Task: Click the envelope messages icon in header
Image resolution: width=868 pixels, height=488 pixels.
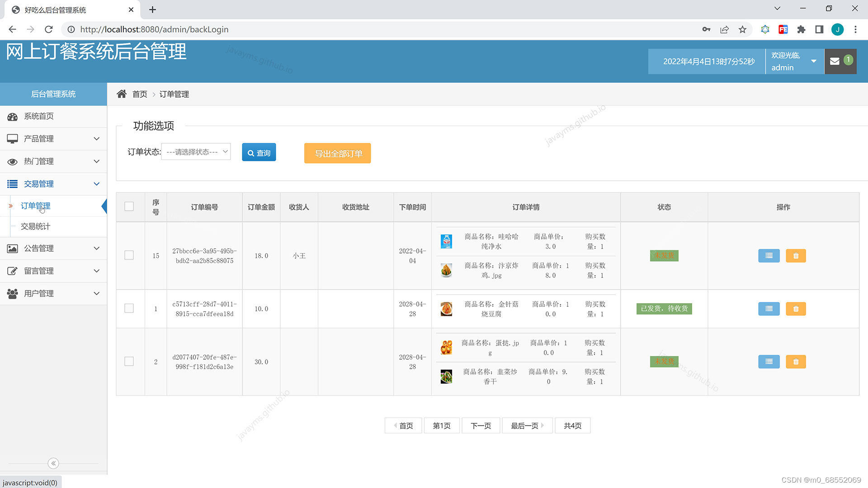Action: click(835, 61)
